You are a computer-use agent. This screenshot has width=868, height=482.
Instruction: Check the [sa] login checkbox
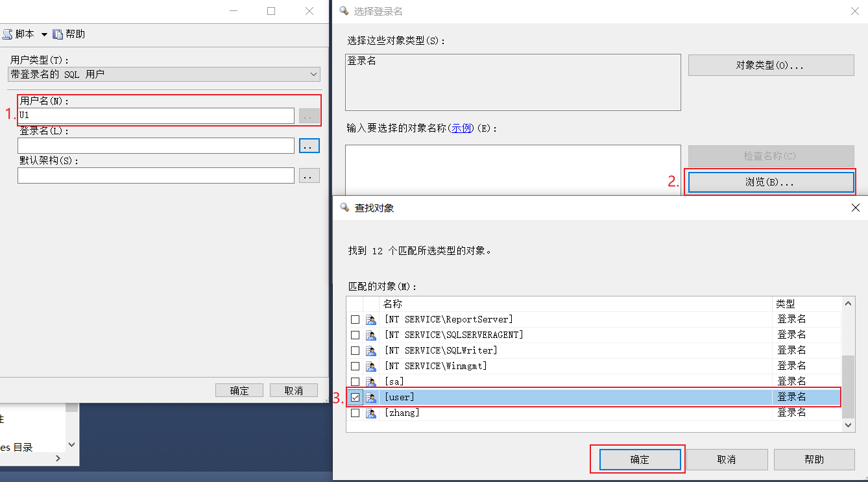click(355, 382)
